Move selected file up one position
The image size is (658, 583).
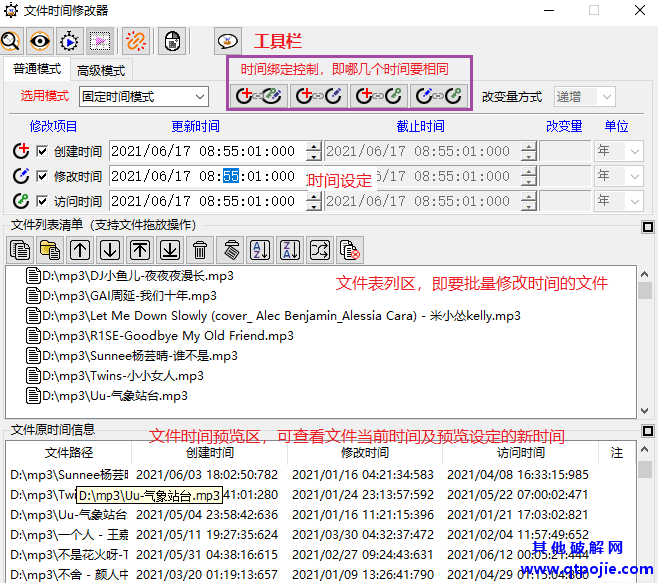click(80, 250)
